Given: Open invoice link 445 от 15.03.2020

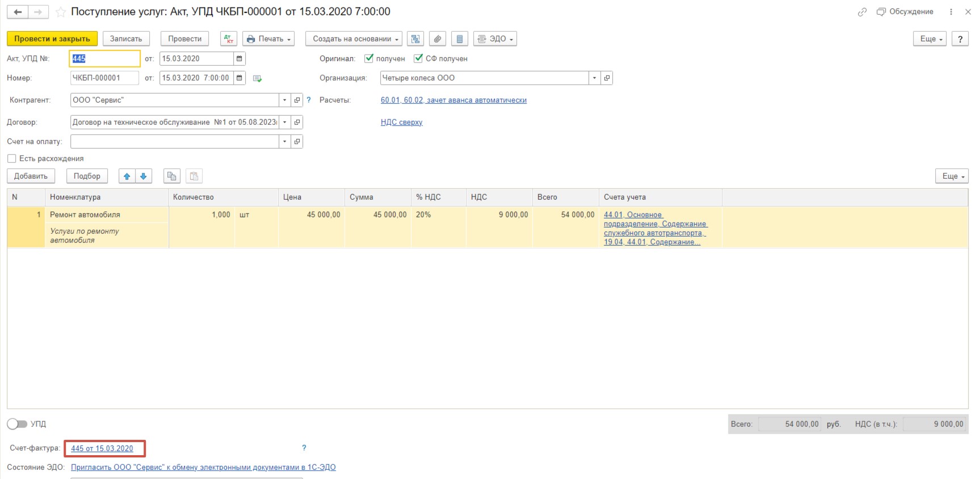Looking at the screenshot, I should 102,448.
